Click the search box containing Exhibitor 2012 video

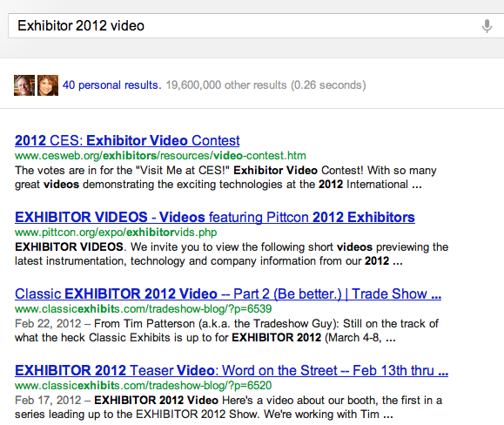tap(256, 26)
